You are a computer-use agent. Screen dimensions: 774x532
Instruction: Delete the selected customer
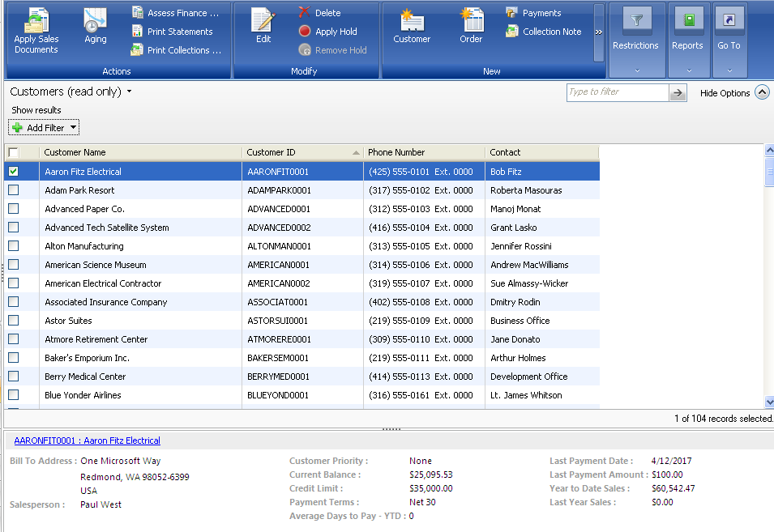click(x=320, y=13)
